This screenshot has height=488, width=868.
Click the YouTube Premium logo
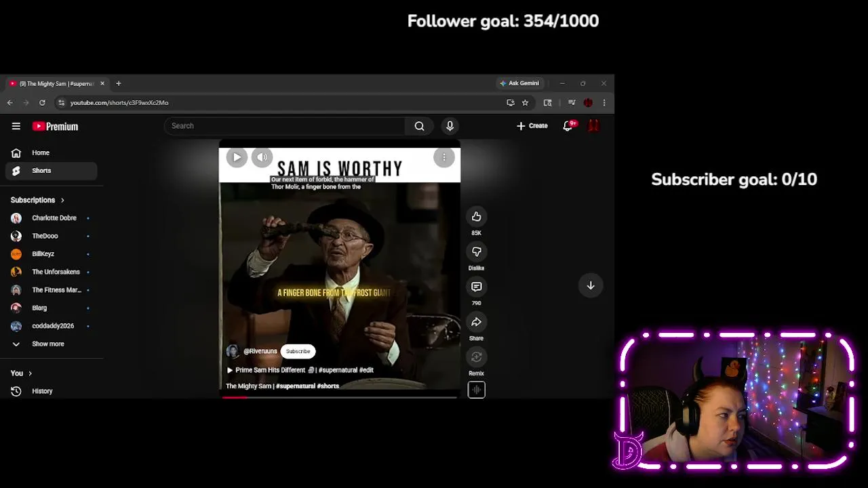[55, 126]
